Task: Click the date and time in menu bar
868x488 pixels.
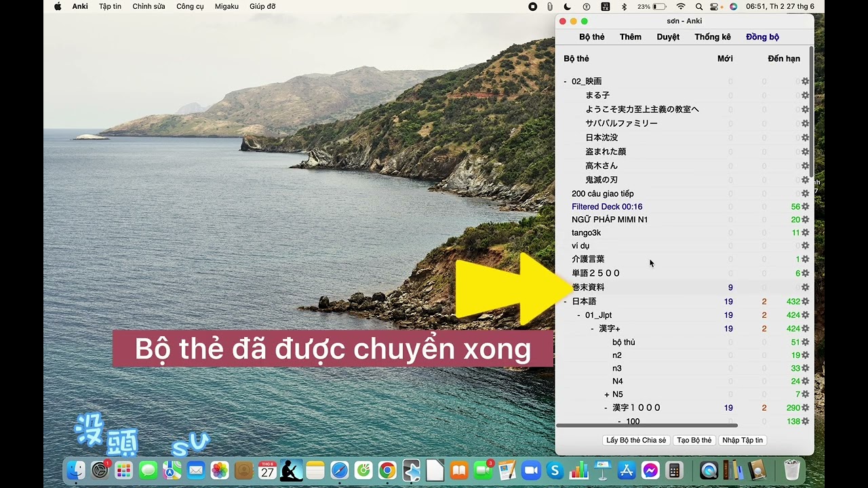Action: 780,6
